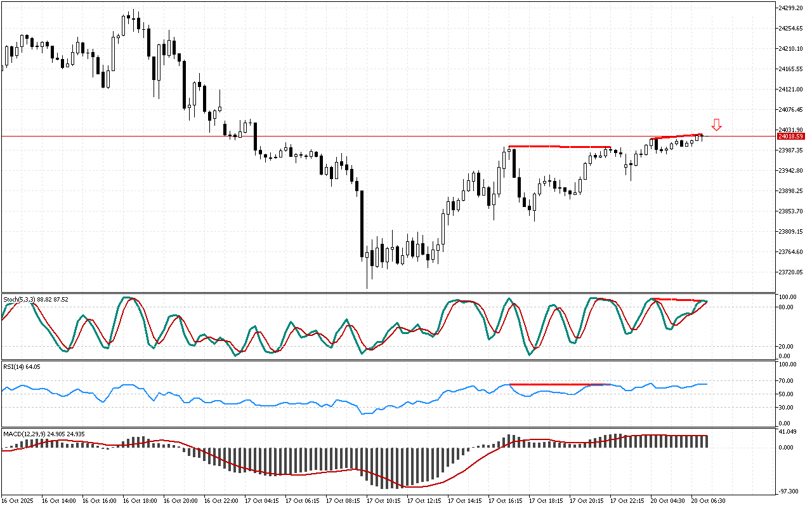Screen dimensions: 812x508
Task: Click the 70.00 level on RSI scale
Action: tap(787, 381)
